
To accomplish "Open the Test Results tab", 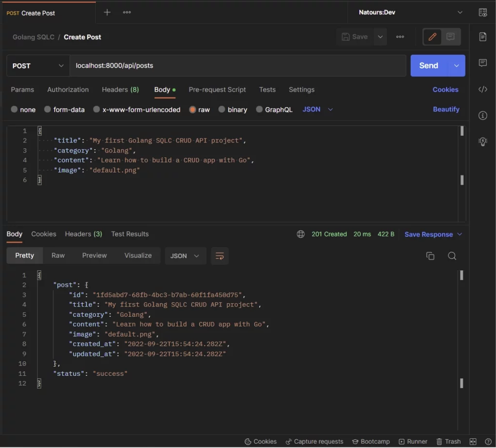I will [x=130, y=234].
